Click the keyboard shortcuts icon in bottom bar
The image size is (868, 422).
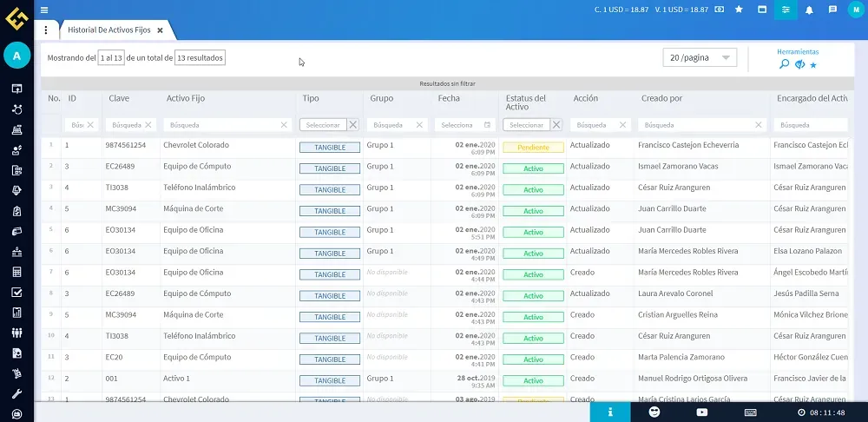[750, 412]
